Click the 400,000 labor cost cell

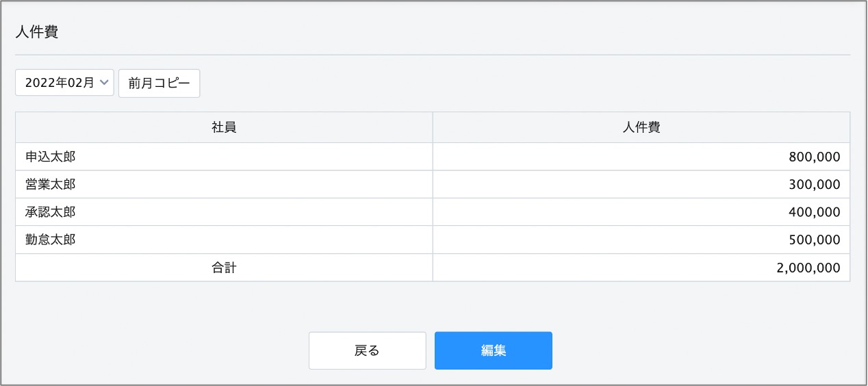(641, 212)
